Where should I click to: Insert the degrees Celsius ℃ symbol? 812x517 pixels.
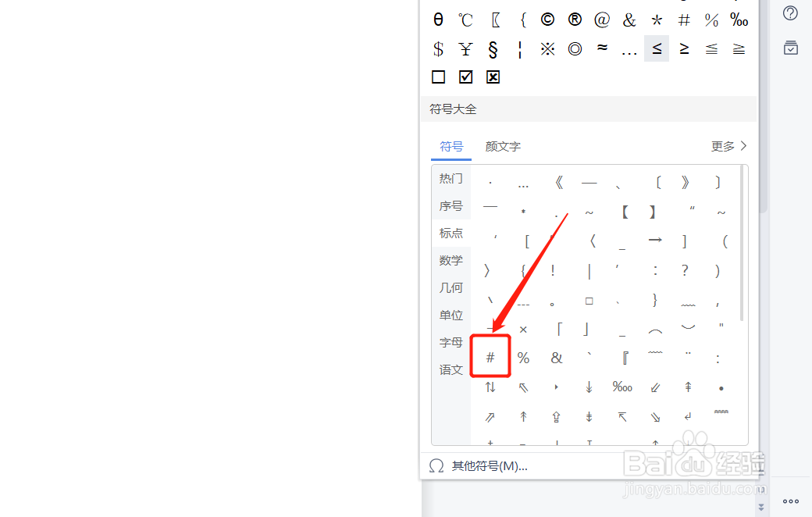(465, 20)
